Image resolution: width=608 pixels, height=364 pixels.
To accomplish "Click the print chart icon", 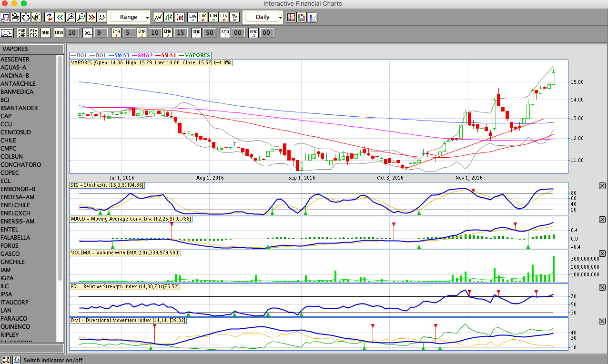I will 15,17.
